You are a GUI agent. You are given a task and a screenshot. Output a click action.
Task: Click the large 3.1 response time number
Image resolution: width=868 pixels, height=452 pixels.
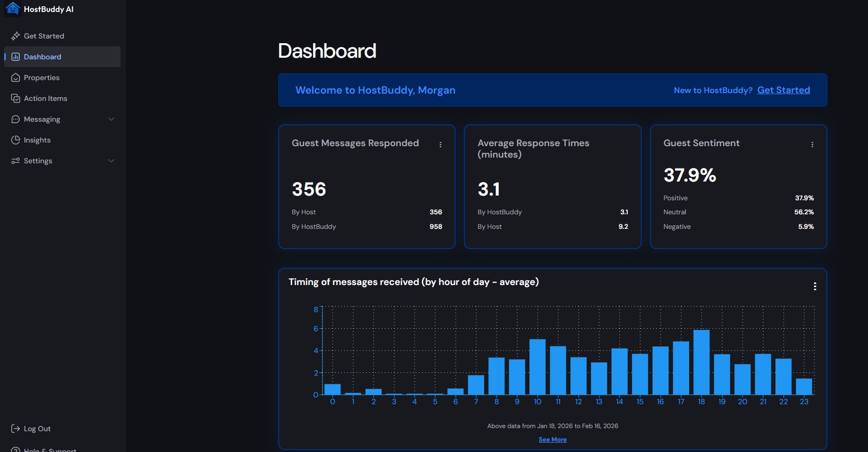pyautogui.click(x=489, y=189)
